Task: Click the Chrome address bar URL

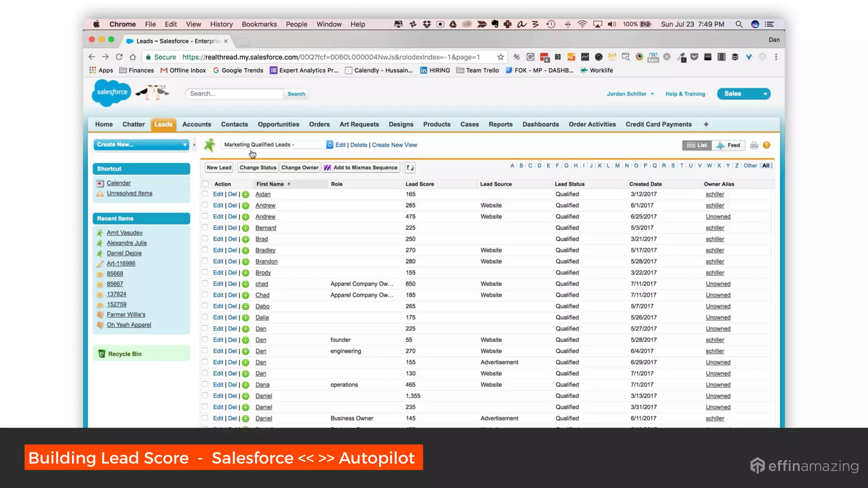Action: 331,57
